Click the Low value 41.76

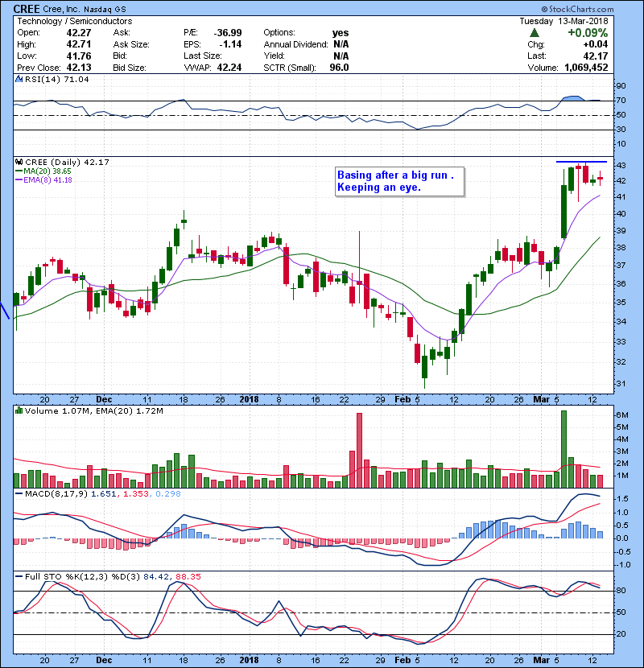[79, 56]
